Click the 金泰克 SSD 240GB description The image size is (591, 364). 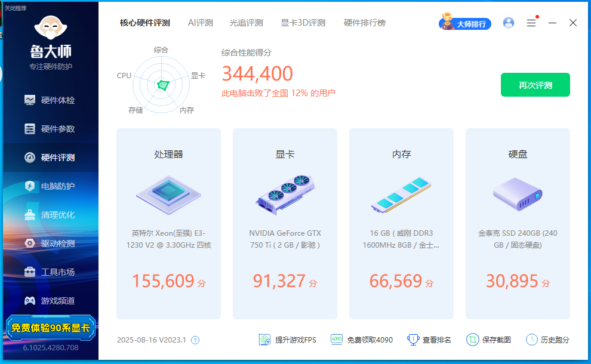tap(518, 239)
